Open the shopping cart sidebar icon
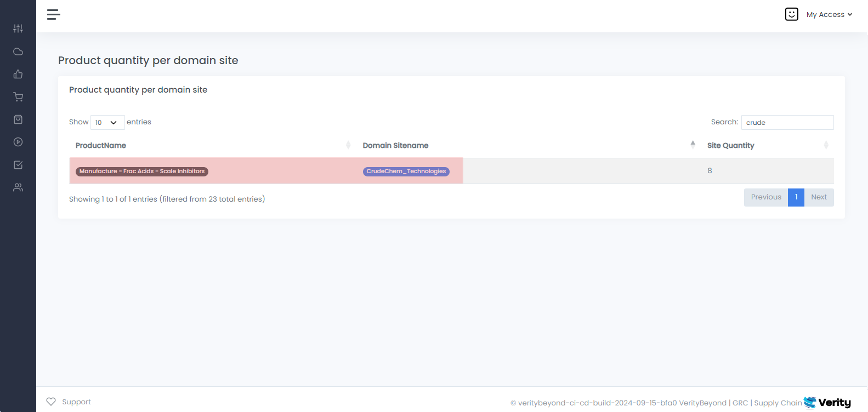The image size is (868, 412). (18, 97)
